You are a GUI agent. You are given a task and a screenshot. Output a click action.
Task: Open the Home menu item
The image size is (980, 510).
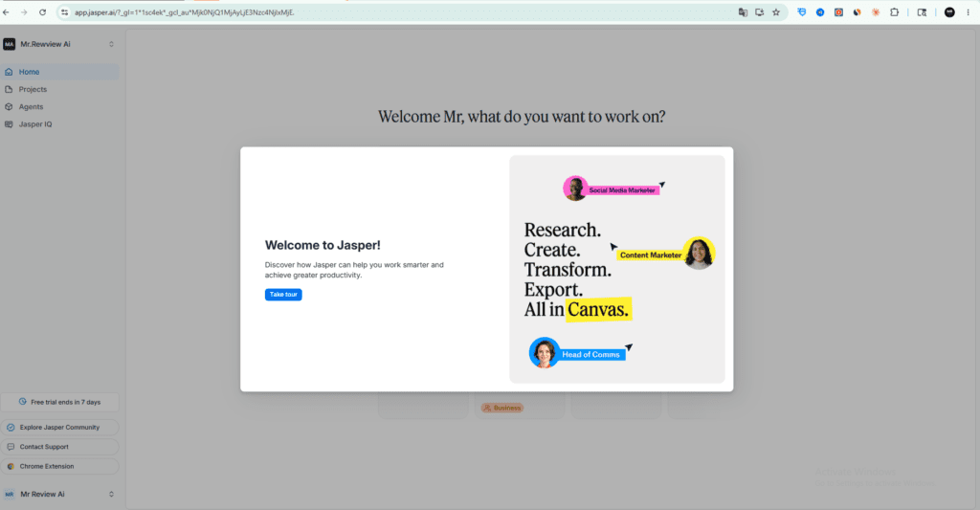tap(60, 72)
